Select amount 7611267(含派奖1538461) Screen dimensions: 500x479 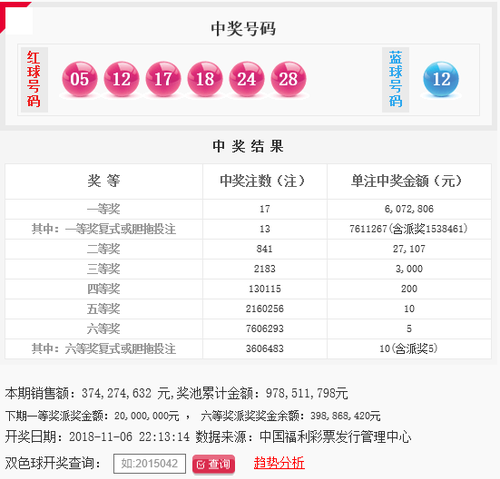click(409, 229)
